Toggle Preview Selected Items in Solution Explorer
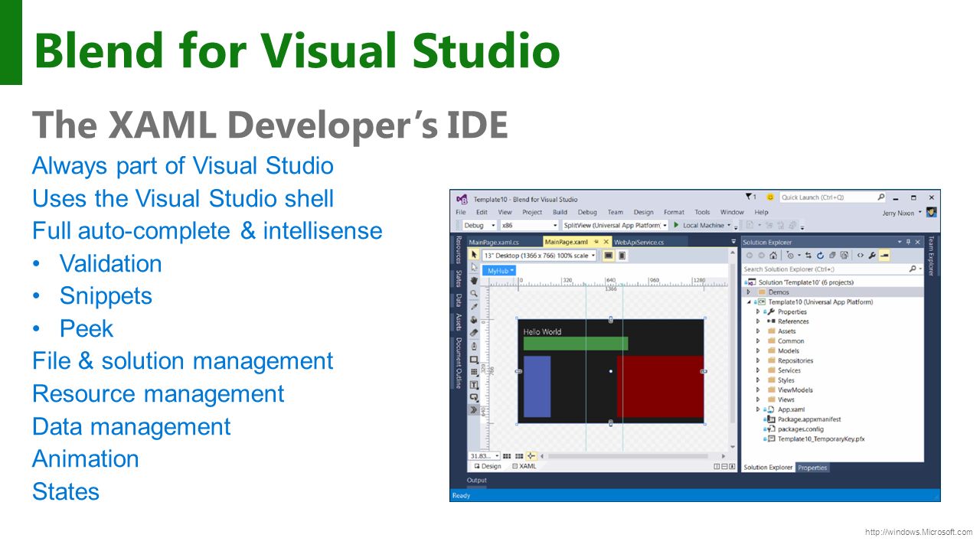 pos(884,256)
